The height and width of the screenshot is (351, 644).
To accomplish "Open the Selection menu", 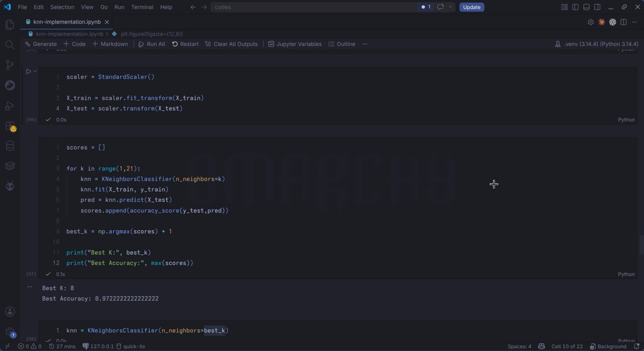I will click(x=62, y=7).
